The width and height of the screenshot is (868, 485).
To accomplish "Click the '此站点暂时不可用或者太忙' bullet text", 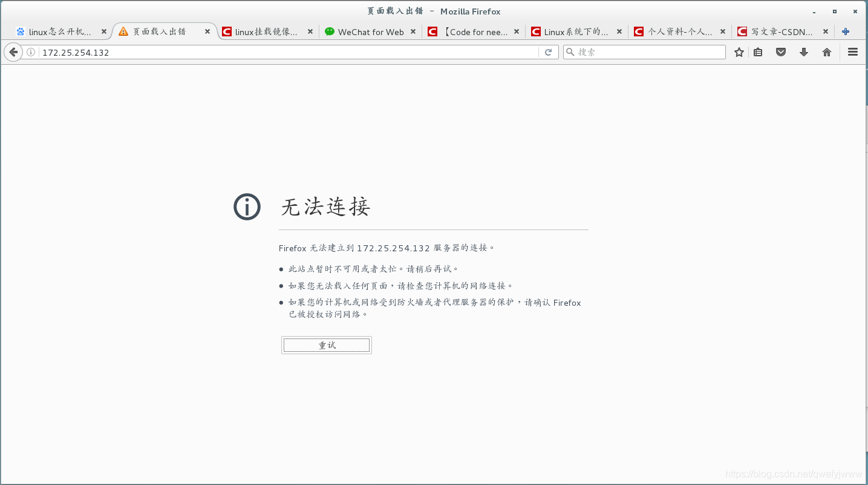I will [x=374, y=269].
